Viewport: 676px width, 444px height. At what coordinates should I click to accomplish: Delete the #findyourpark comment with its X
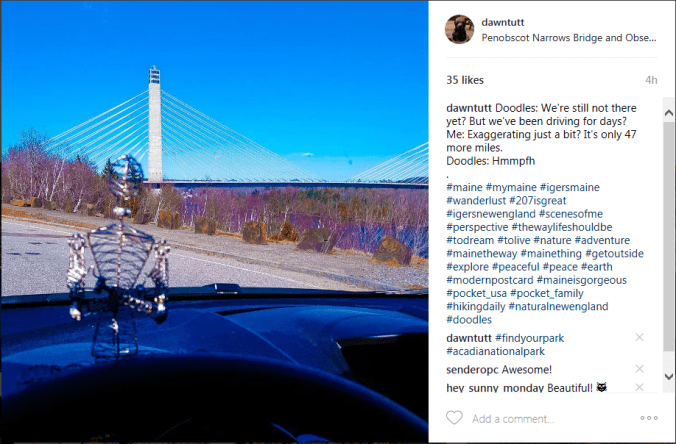coord(639,338)
